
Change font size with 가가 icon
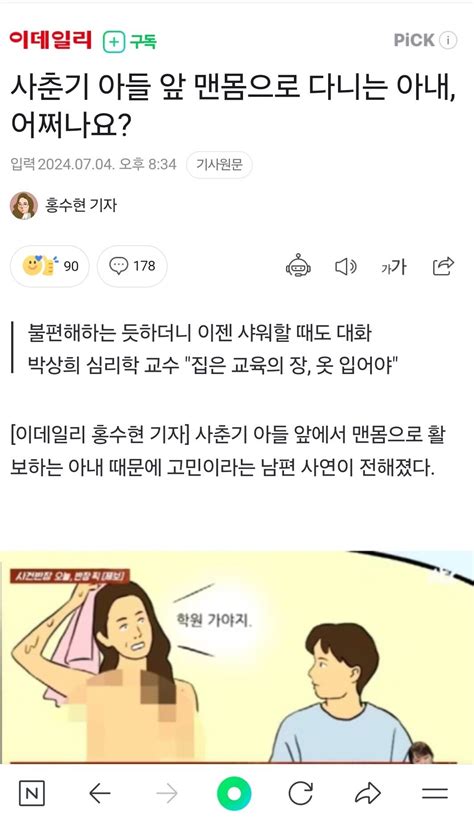pyautogui.click(x=393, y=267)
